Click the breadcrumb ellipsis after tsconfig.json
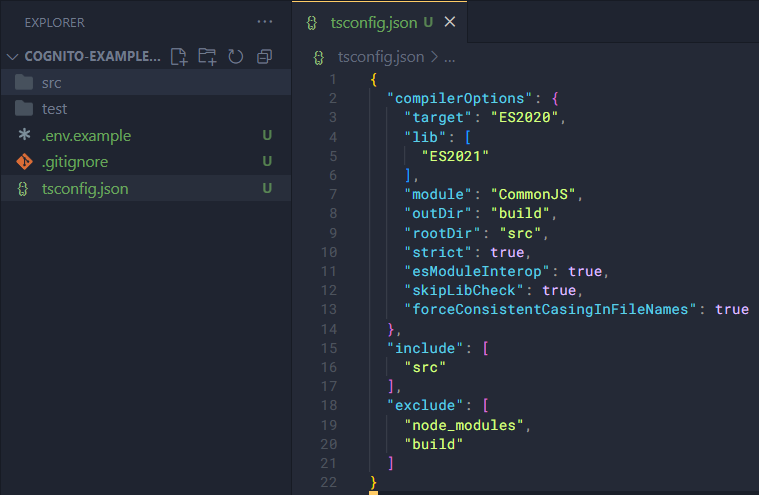This screenshot has height=495, width=759. tap(449, 57)
